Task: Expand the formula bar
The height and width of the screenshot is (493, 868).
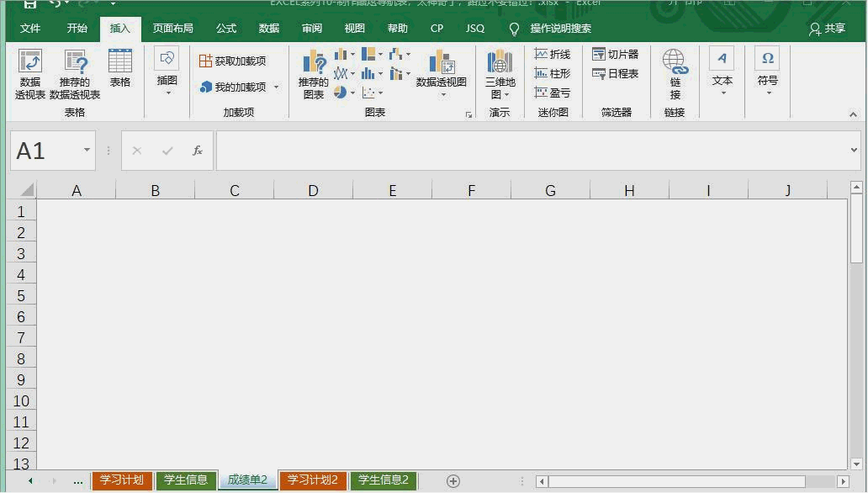Action: [854, 150]
